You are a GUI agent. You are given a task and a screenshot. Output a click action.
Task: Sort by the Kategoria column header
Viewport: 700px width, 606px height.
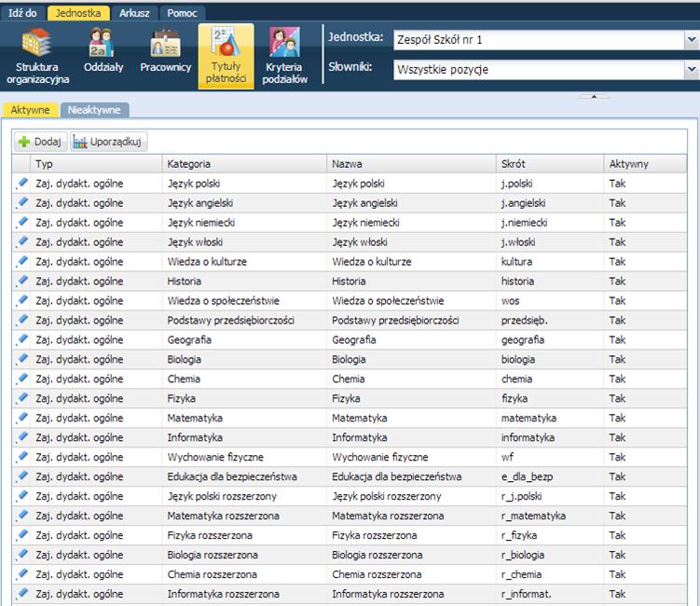click(x=244, y=164)
